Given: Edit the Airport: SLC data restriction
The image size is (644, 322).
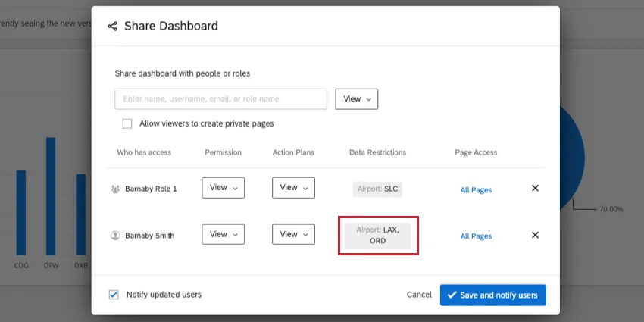Looking at the screenshot, I should click(x=377, y=189).
